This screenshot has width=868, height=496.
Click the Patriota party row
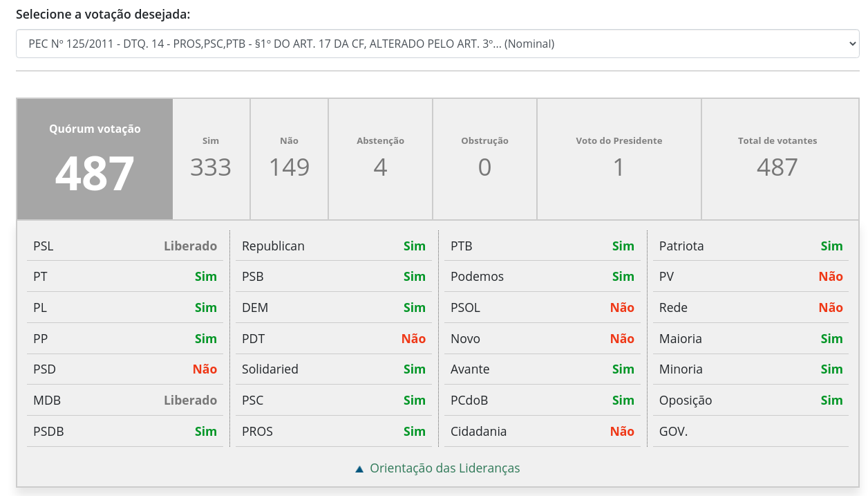[x=751, y=246]
